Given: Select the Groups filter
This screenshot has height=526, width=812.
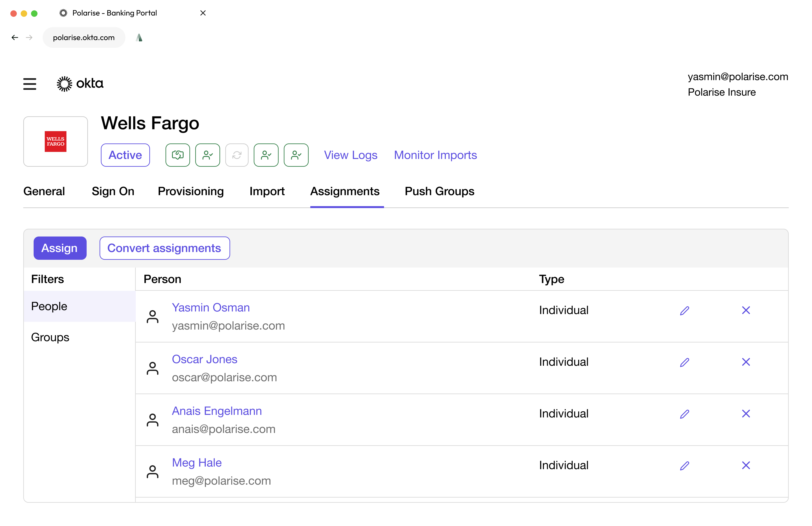Looking at the screenshot, I should point(80,337).
